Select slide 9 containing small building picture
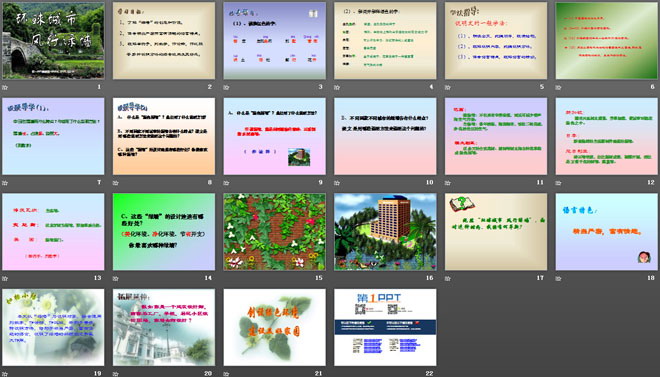660x377 pixels. tap(274, 136)
